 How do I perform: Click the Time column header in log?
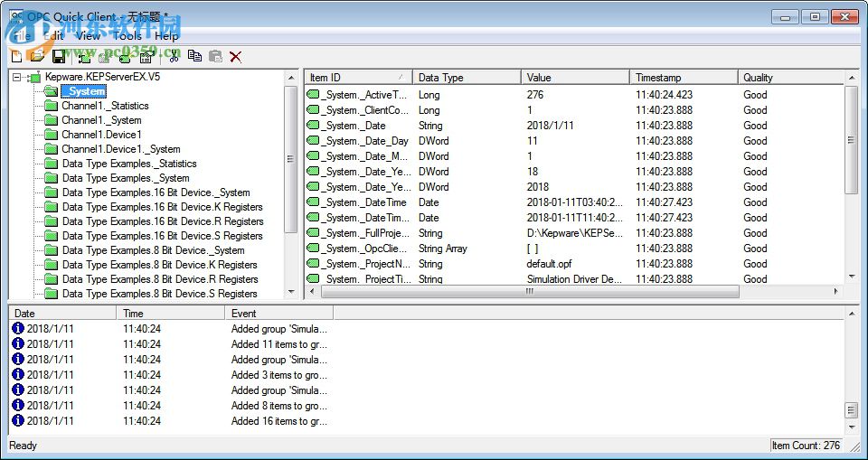tap(171, 314)
